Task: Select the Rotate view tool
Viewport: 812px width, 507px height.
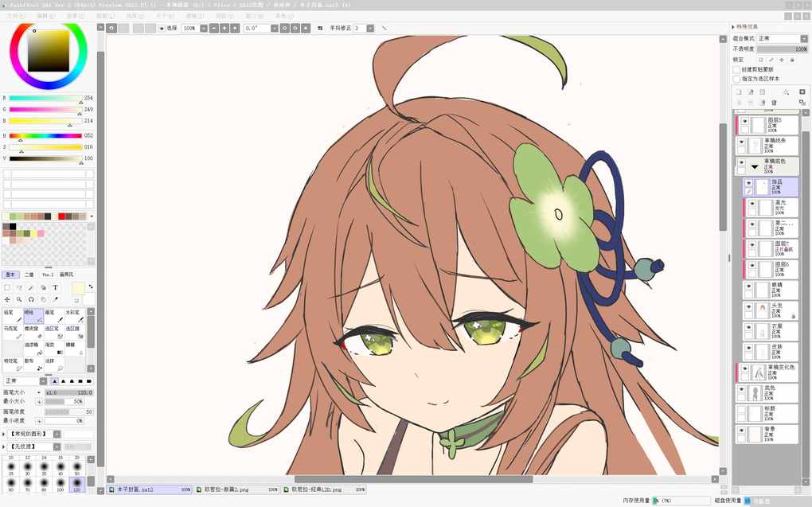Action: [x=31, y=299]
